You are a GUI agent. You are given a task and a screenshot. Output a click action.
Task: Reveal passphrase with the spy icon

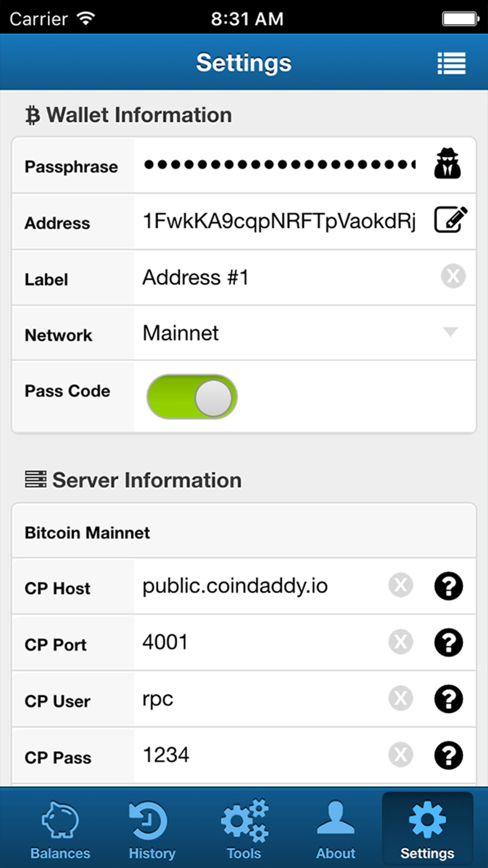pyautogui.click(x=448, y=164)
